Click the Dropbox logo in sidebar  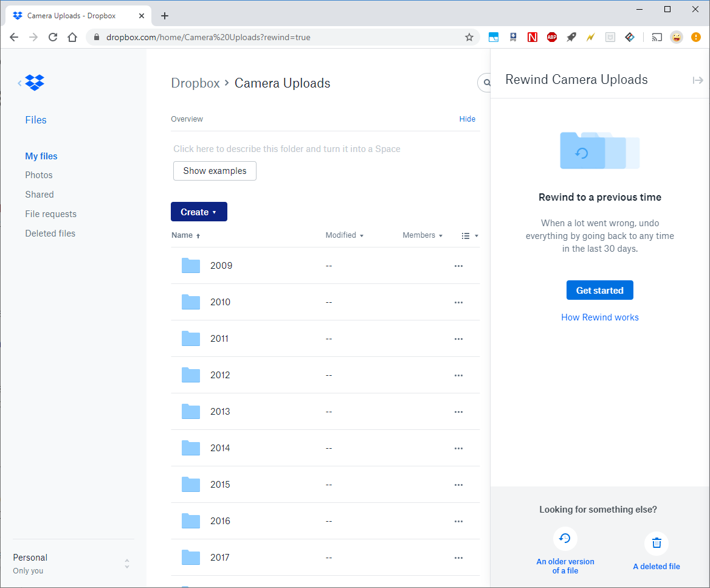(35, 83)
